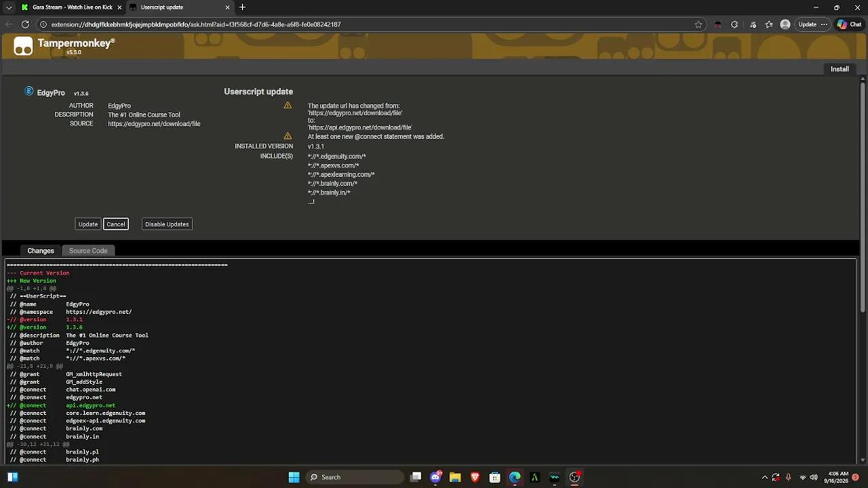Viewport: 868px width, 488px height.
Task: Open the tab search dropdown arrow
Action: pyautogui.click(x=9, y=7)
